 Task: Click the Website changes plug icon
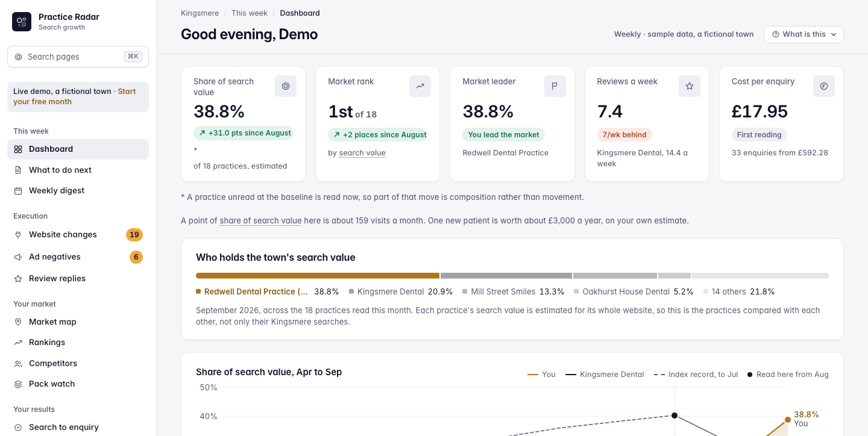click(x=18, y=235)
